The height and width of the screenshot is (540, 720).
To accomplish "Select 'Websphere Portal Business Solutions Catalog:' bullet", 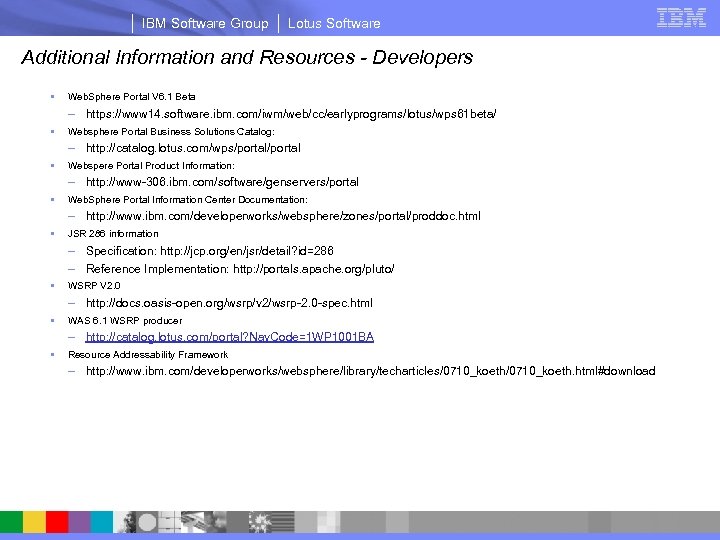I will (x=171, y=131).
